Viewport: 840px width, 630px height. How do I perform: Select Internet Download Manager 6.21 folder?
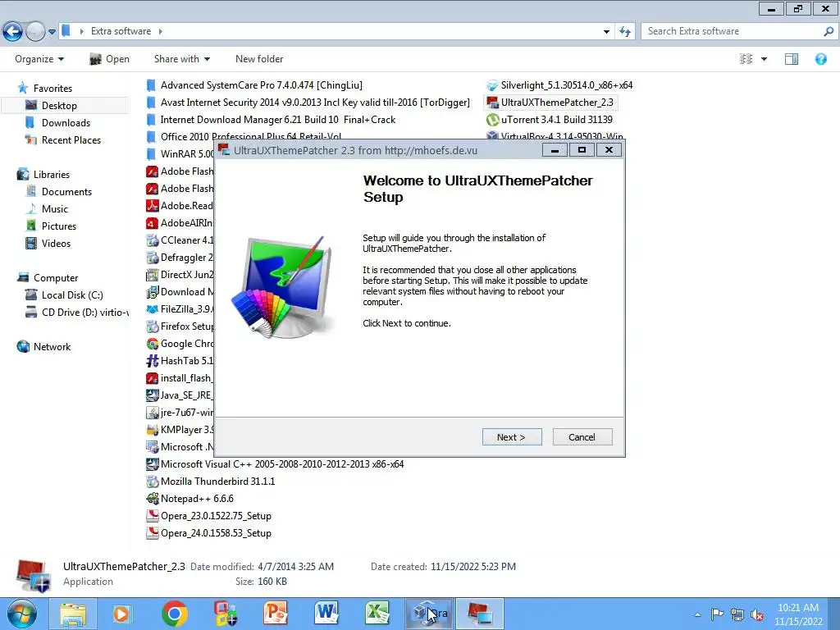pos(277,120)
